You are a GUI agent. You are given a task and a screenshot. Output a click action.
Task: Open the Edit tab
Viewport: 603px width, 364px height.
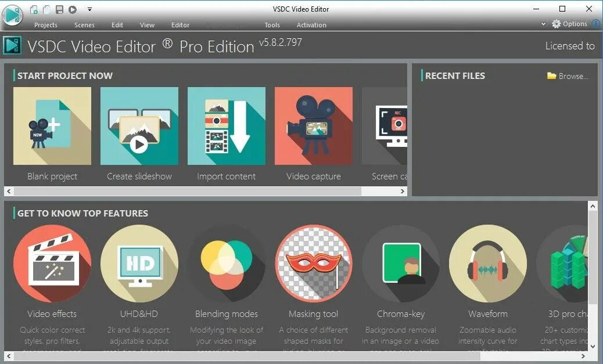coord(117,25)
